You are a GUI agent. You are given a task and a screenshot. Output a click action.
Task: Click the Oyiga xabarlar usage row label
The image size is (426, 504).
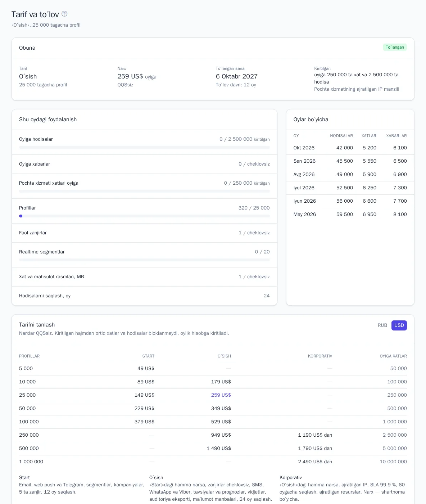(35, 164)
